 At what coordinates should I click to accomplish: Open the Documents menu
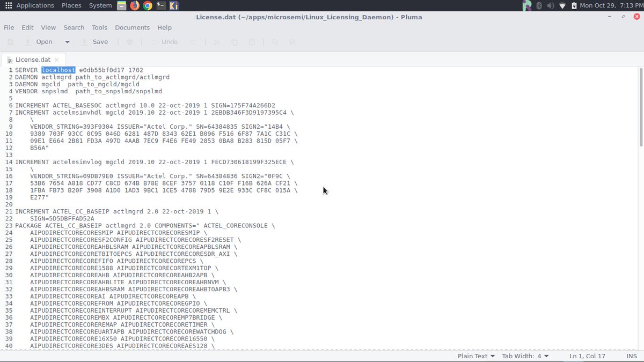point(132,27)
